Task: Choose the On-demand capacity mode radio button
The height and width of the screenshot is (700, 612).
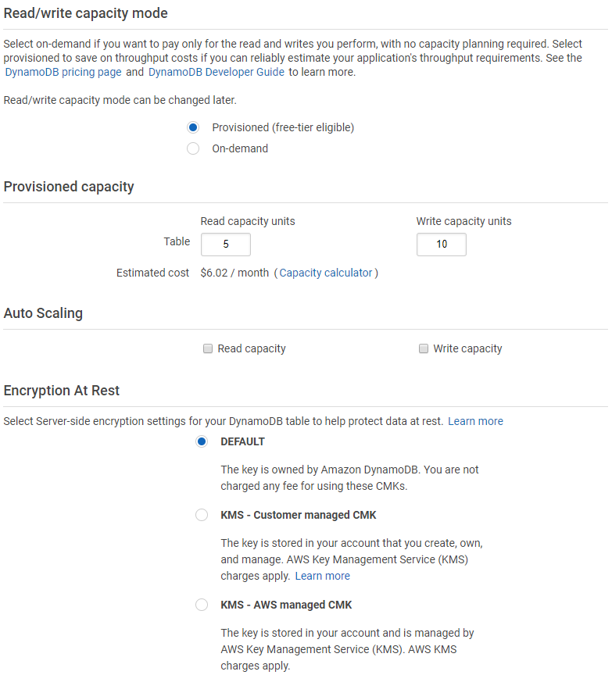Action: click(193, 148)
